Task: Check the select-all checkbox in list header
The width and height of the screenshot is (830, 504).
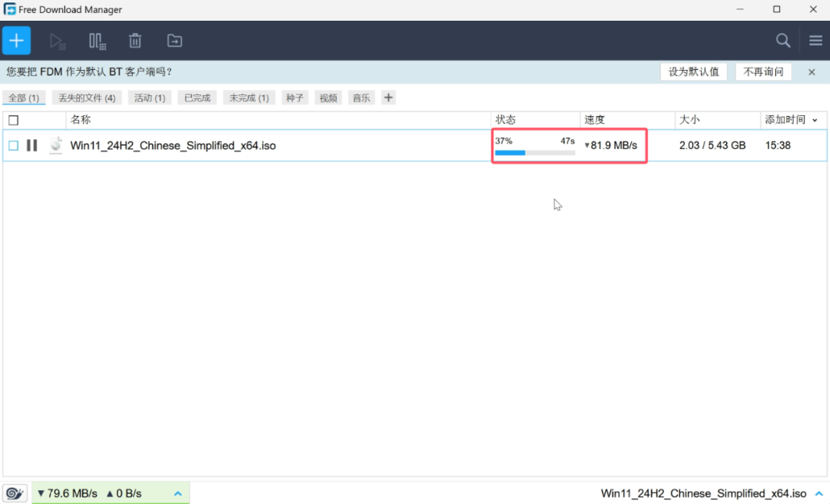Action: (12, 120)
